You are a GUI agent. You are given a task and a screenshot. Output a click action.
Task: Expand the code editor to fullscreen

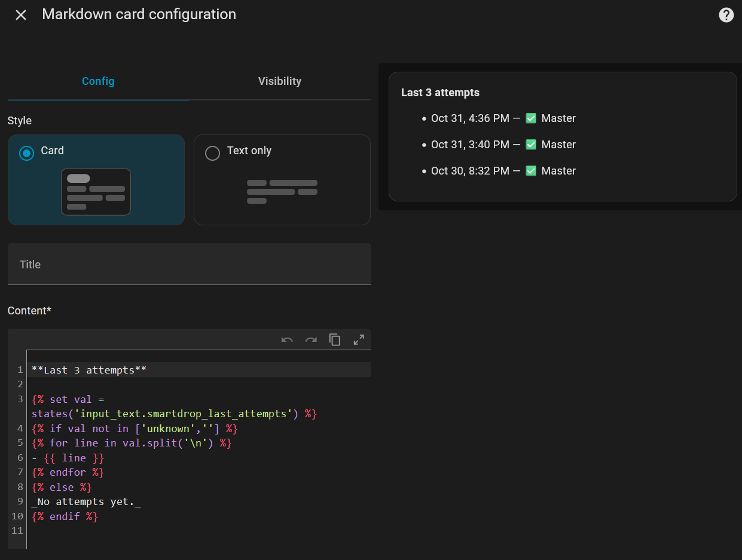click(359, 340)
